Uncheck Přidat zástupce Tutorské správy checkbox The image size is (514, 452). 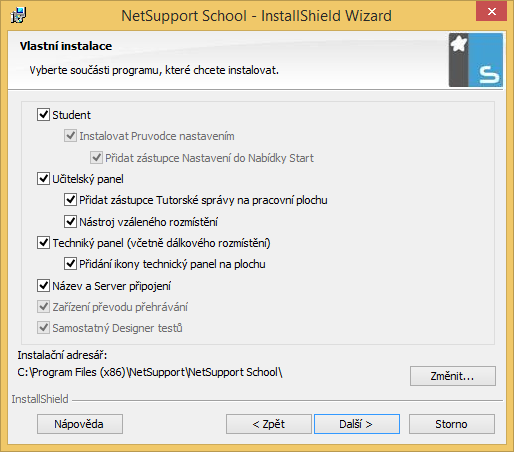70,200
